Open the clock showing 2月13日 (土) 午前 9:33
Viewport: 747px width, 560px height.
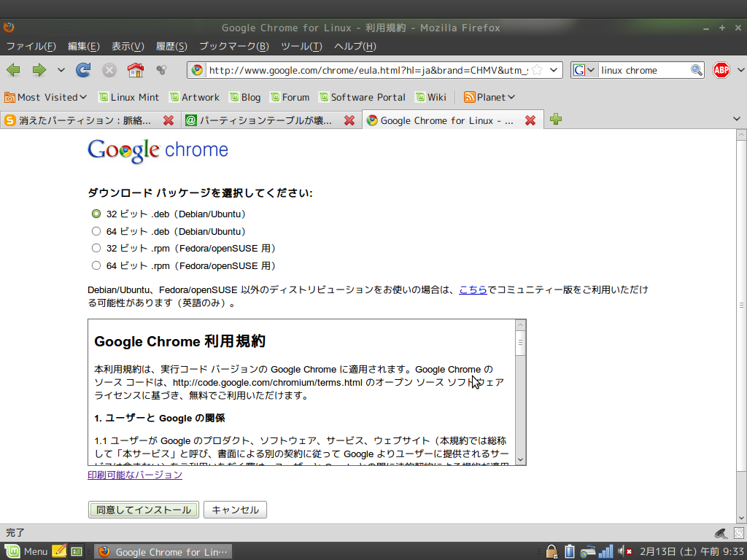692,551
